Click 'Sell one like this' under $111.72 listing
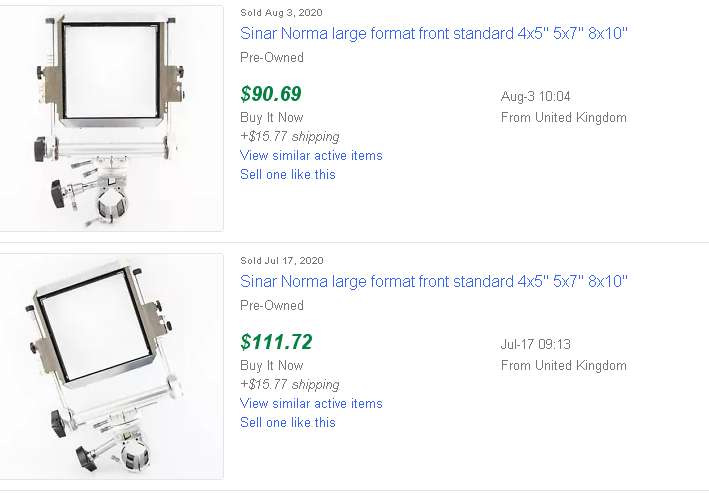 pyautogui.click(x=288, y=422)
